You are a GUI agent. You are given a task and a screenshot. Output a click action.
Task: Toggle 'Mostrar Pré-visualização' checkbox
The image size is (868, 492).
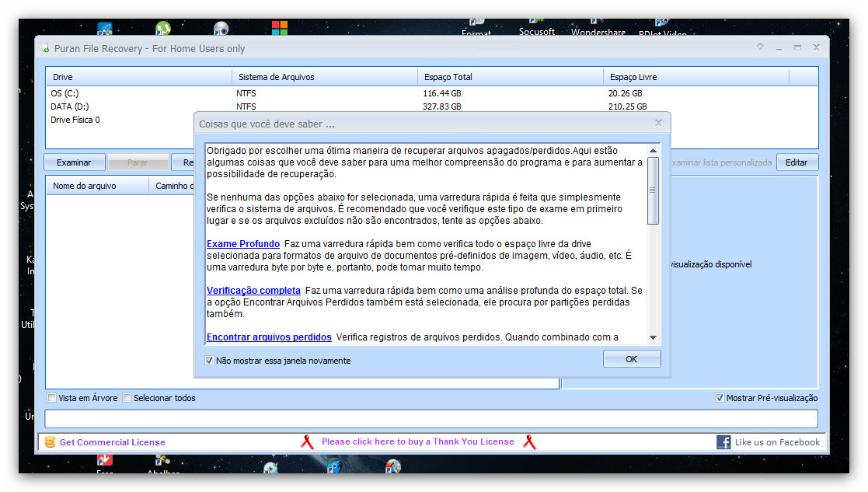coord(720,398)
